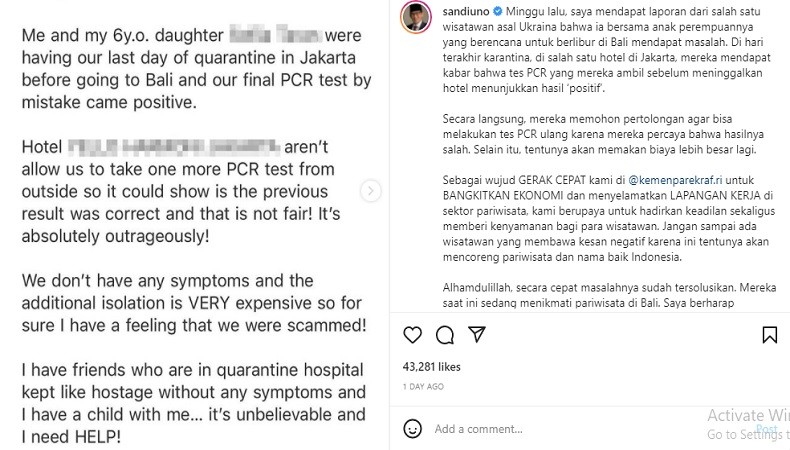The height and width of the screenshot is (450, 790).
Task: Open comments via the speech bubble icon
Action: (445, 335)
